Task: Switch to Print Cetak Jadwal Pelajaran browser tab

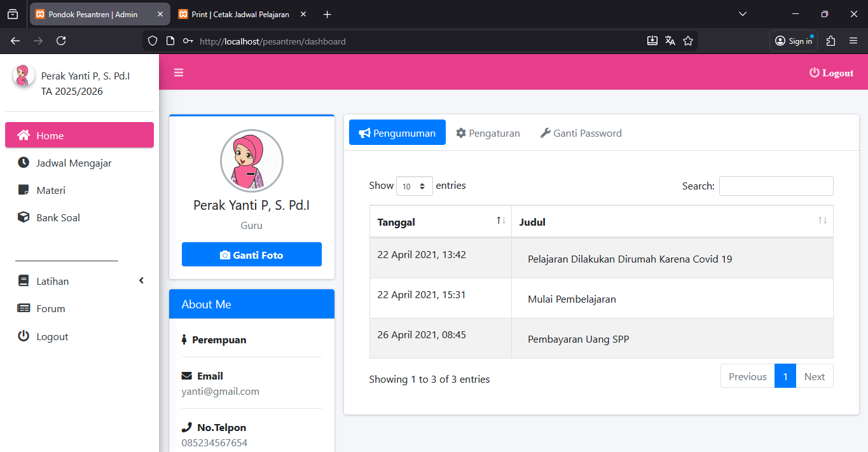Action: (240, 14)
